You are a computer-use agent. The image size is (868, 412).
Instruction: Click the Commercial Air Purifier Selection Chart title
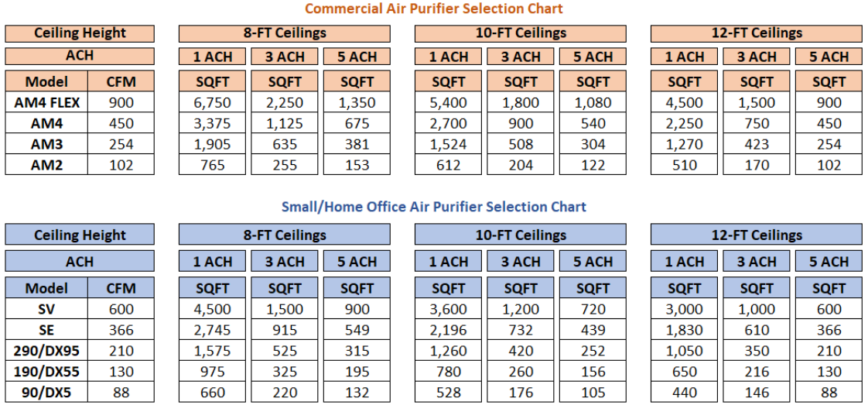433,9
